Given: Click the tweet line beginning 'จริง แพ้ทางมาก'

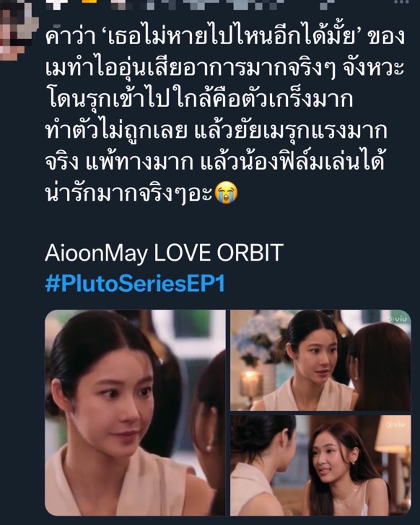Looking at the screenshot, I should pyautogui.click(x=214, y=162).
